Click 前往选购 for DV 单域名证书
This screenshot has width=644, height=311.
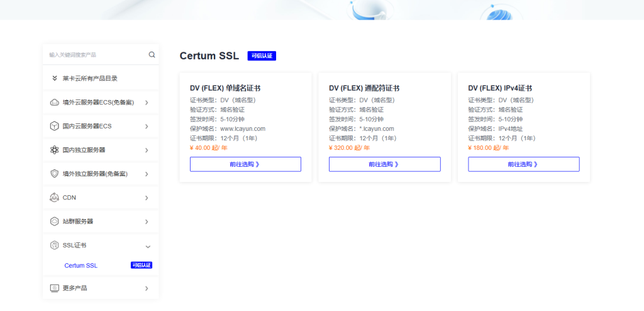click(245, 164)
